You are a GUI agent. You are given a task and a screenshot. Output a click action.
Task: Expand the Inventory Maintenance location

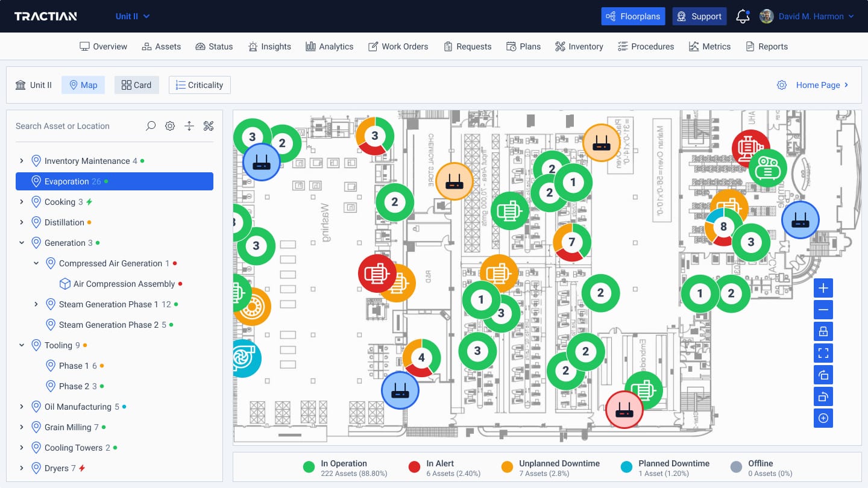tap(22, 161)
